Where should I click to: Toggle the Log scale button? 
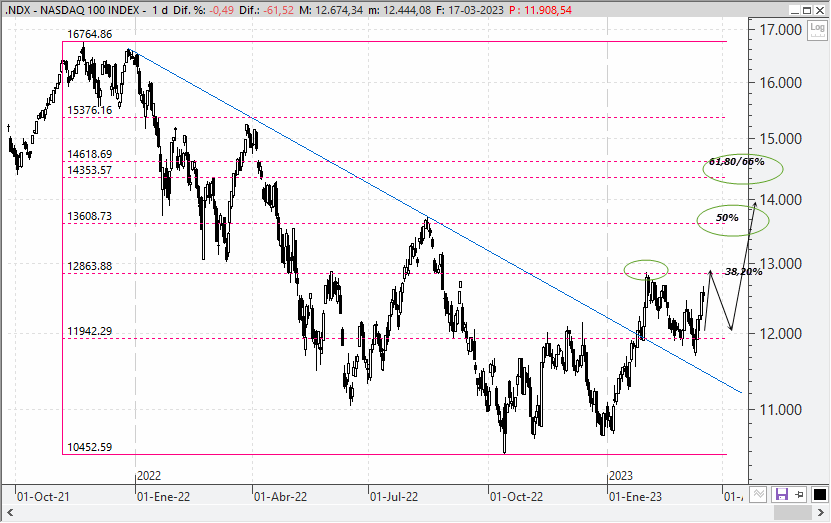click(x=817, y=30)
